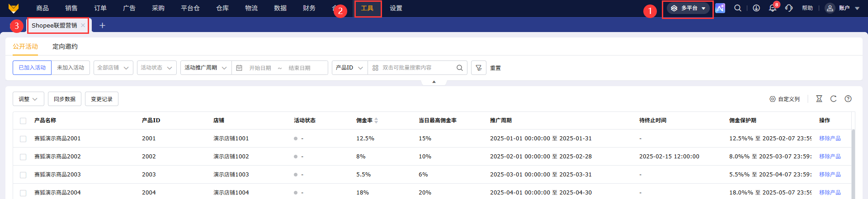
Task: Click the filter funnel button
Action: [479, 68]
